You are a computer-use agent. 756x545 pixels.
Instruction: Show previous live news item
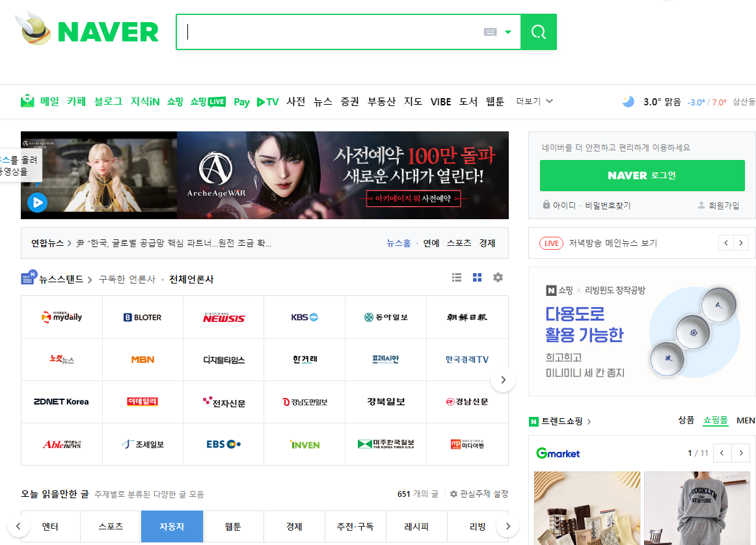[x=725, y=243]
